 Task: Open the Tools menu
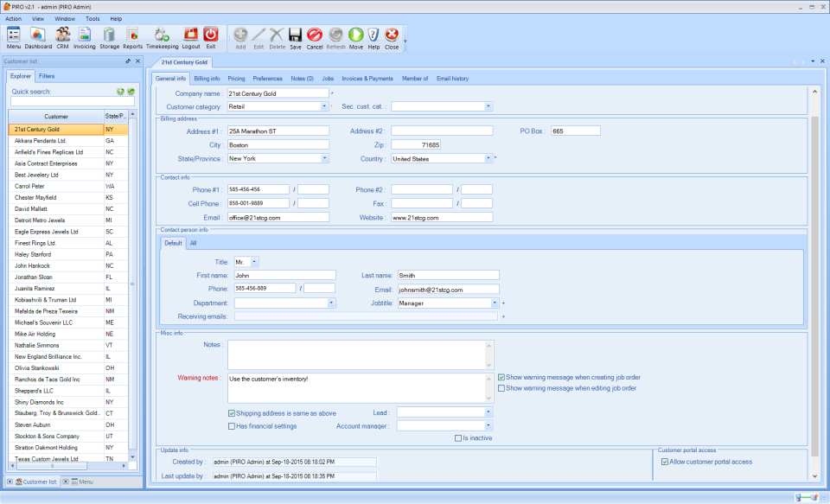click(93, 18)
